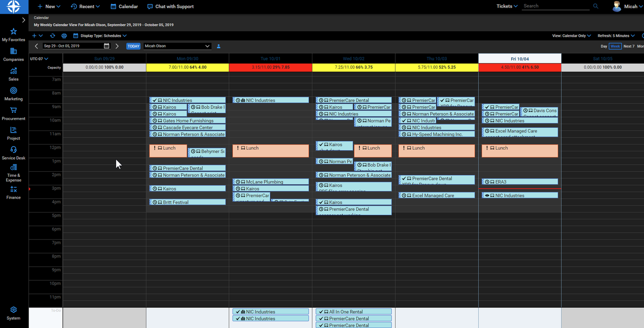
Task: Open the Refresh: 5 Minutes dropdown
Action: point(616,36)
